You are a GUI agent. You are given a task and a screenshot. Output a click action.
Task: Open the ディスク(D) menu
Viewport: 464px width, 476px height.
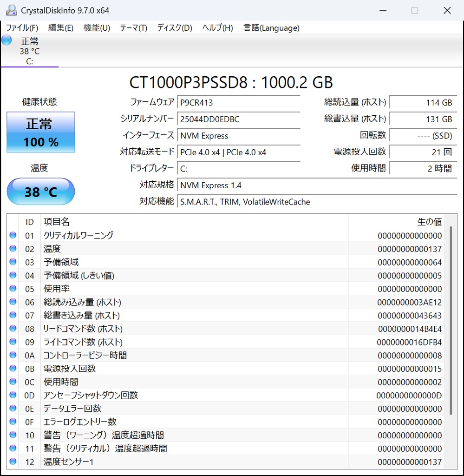pyautogui.click(x=175, y=28)
